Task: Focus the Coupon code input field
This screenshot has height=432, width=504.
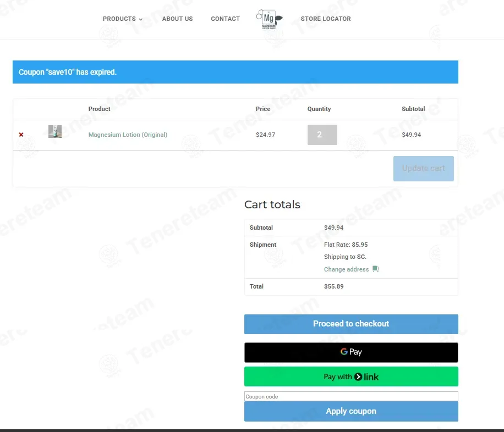Action: pos(351,396)
